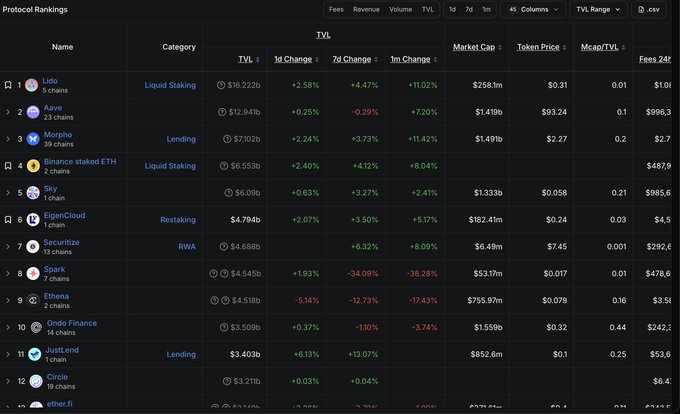Open the EigenCloud protocol link
The image size is (680, 414).
pos(64,215)
